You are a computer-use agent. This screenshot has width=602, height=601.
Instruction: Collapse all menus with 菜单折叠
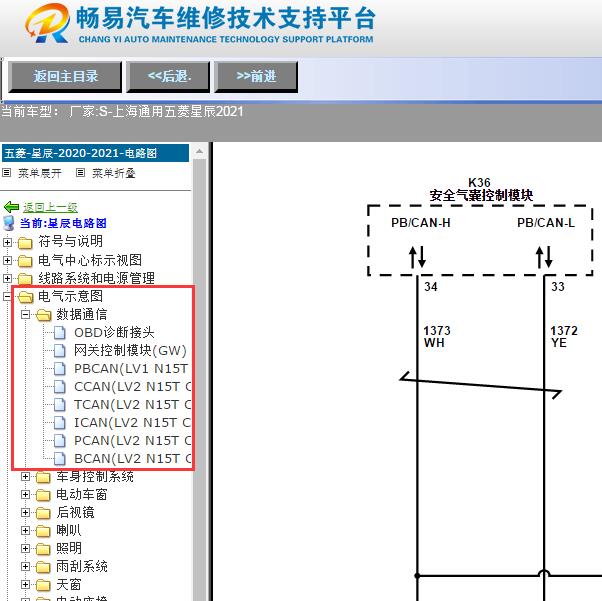(x=114, y=174)
